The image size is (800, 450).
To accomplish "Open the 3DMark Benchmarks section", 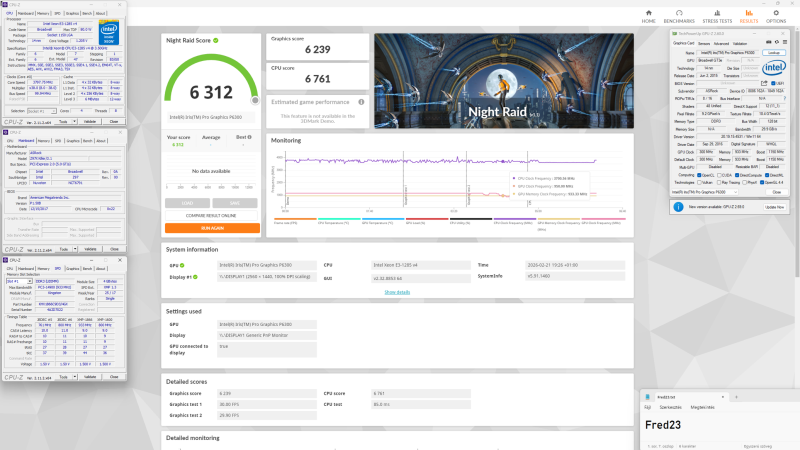I will click(679, 16).
